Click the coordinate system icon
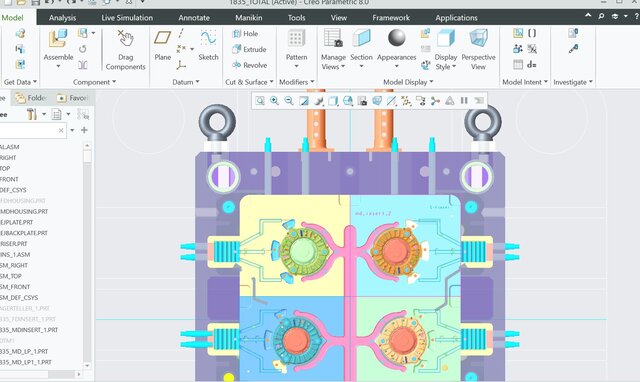 181,65
